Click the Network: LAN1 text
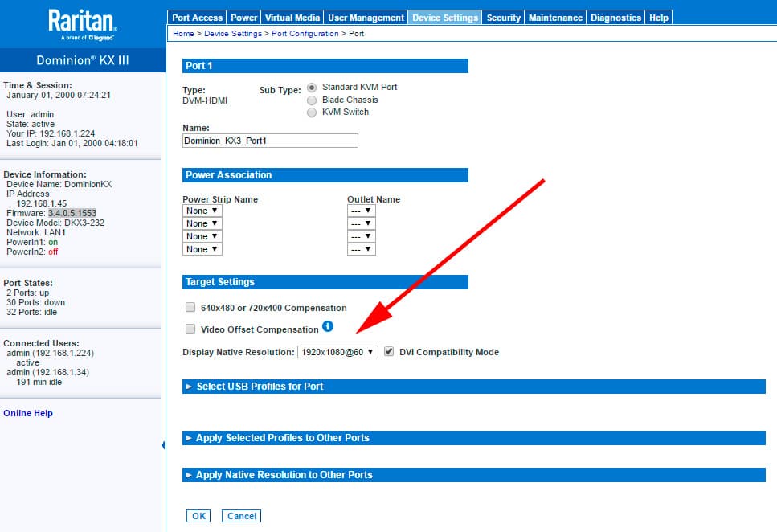 [x=36, y=232]
